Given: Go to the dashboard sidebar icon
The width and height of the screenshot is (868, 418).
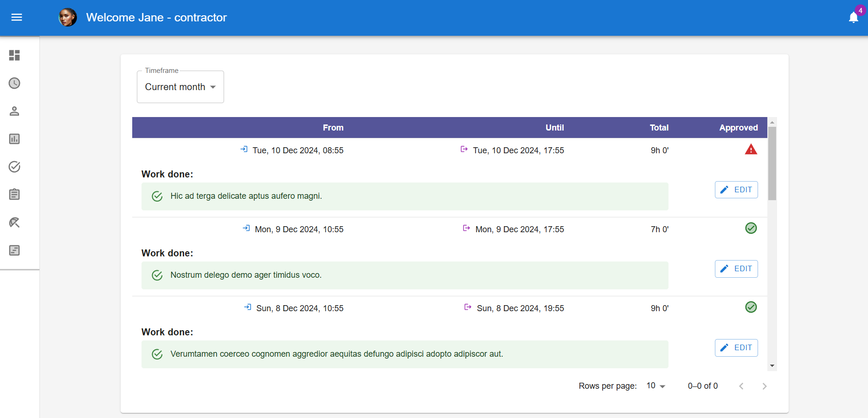Looking at the screenshot, I should point(14,55).
